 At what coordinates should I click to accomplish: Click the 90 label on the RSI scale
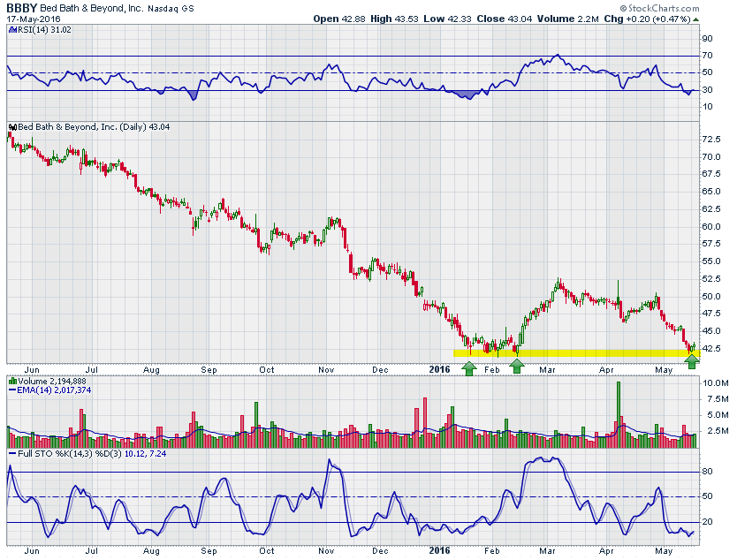(x=707, y=39)
